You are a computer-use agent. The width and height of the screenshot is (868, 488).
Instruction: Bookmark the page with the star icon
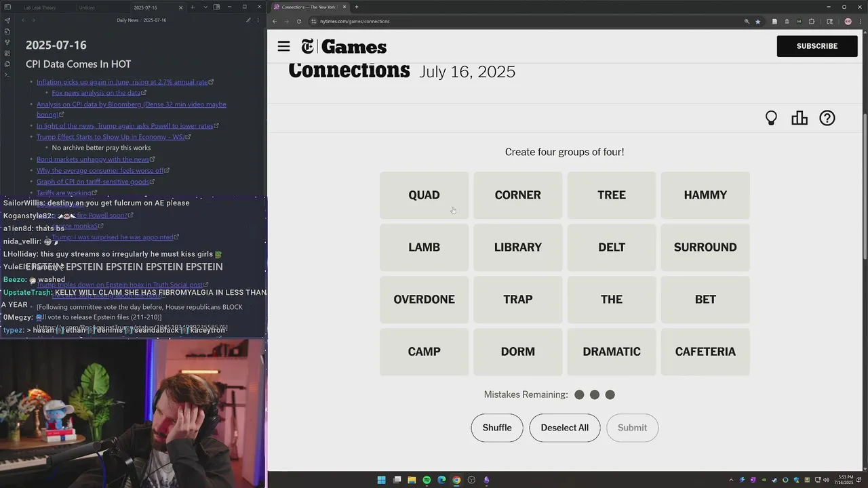pos(757,21)
